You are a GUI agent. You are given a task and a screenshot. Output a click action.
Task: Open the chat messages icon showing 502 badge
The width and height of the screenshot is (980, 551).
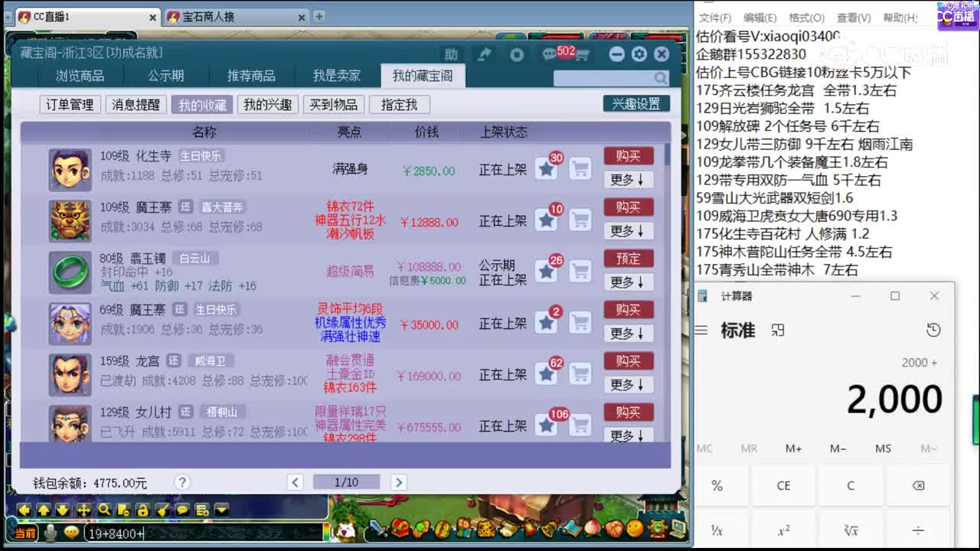tap(550, 54)
